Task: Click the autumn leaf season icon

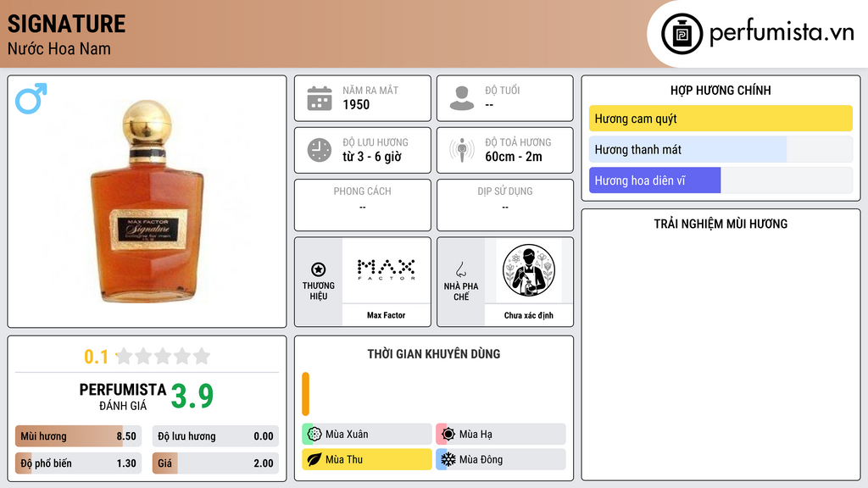Action: coord(314,459)
